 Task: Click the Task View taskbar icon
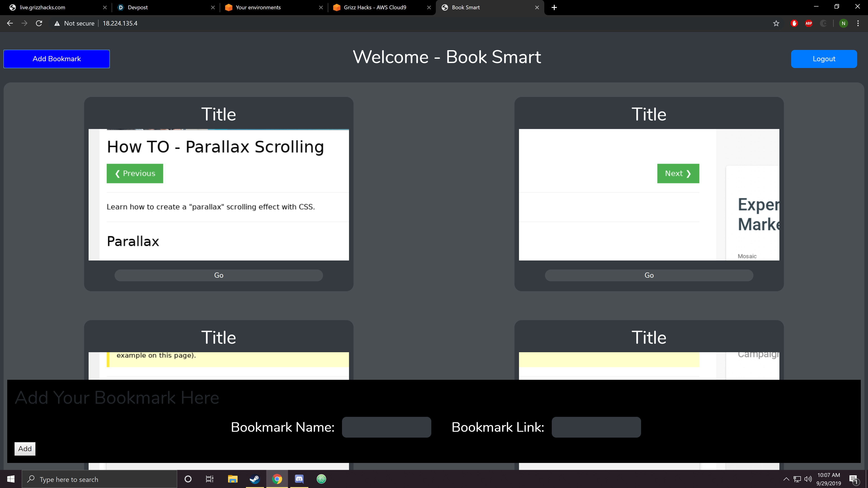pyautogui.click(x=210, y=479)
